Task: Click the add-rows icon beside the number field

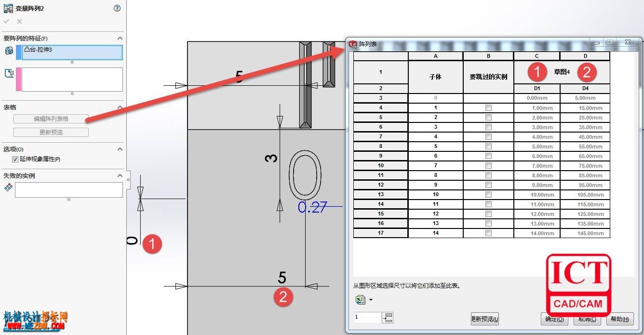Action: click(388, 317)
